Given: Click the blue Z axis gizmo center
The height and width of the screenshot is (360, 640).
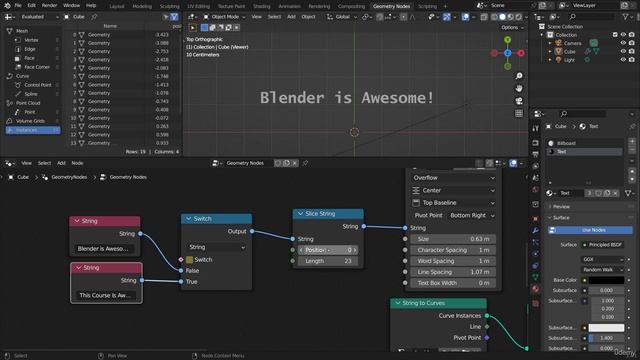Looking at the screenshot, I should (x=507, y=53).
